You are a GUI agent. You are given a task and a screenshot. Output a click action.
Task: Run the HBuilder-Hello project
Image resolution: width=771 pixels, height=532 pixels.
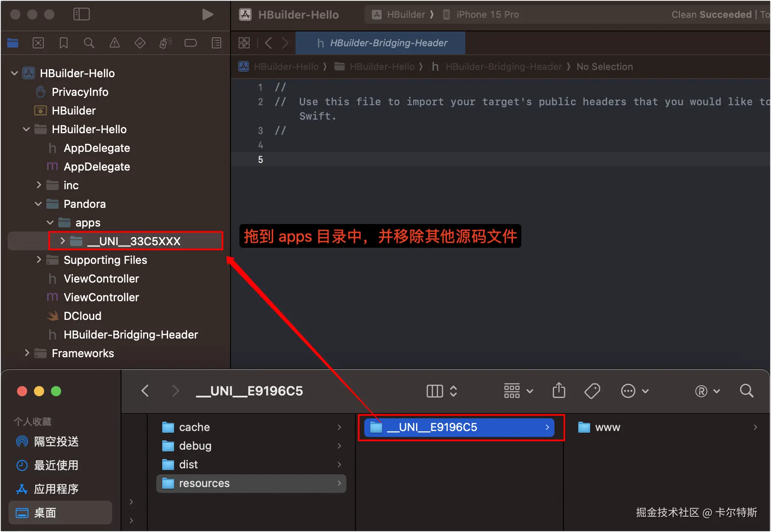(x=208, y=14)
